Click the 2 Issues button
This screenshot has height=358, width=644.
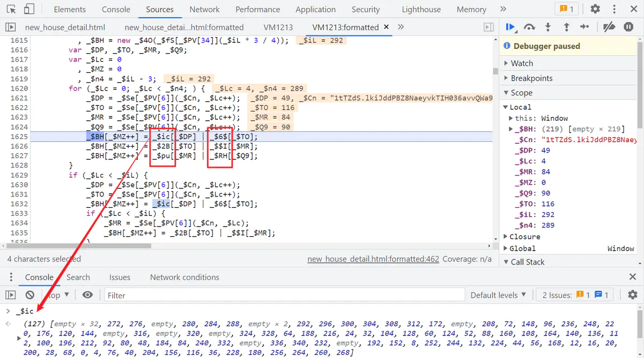pos(575,295)
